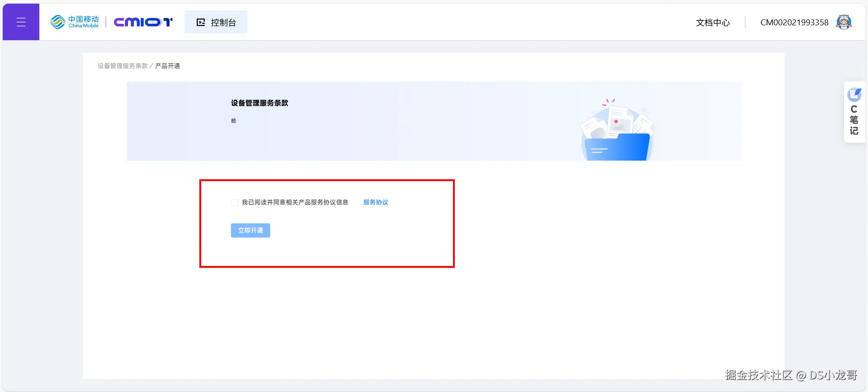The width and height of the screenshot is (868, 392).
Task: Open the hamburger menu in purple corner
Action: (21, 22)
